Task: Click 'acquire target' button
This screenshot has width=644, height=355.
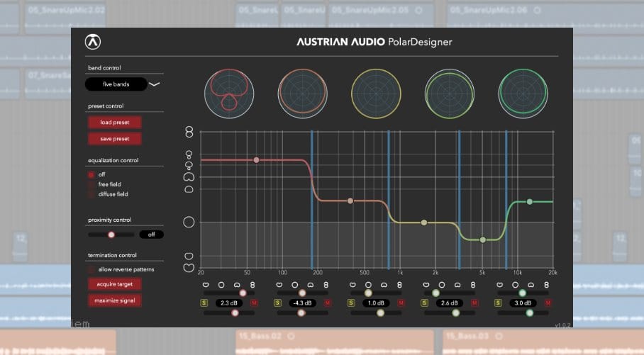Action: (x=115, y=284)
